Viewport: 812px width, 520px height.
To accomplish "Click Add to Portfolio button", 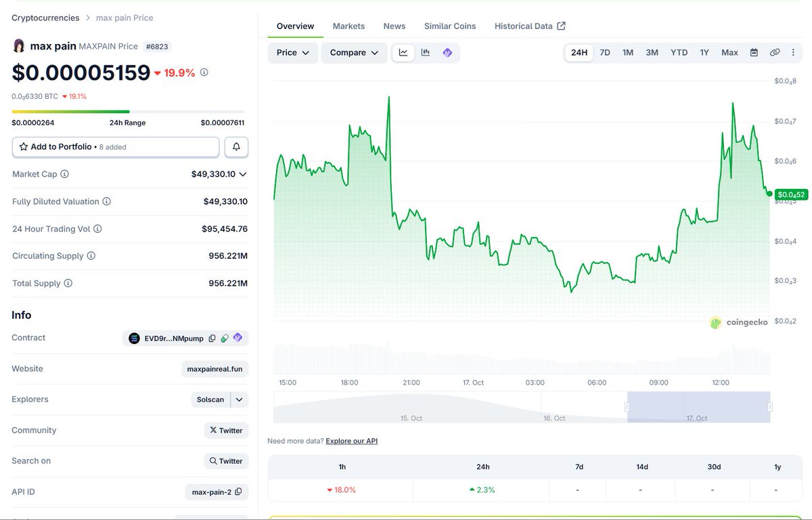I will click(x=116, y=147).
